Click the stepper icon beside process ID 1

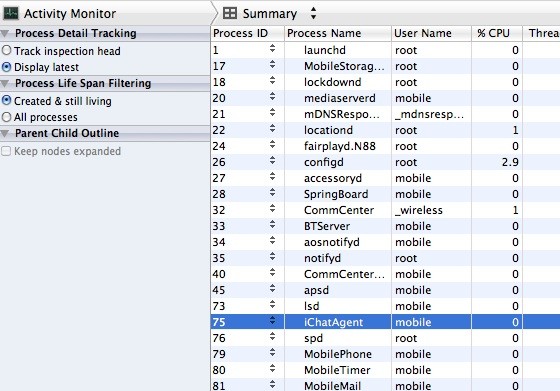[x=272, y=49]
